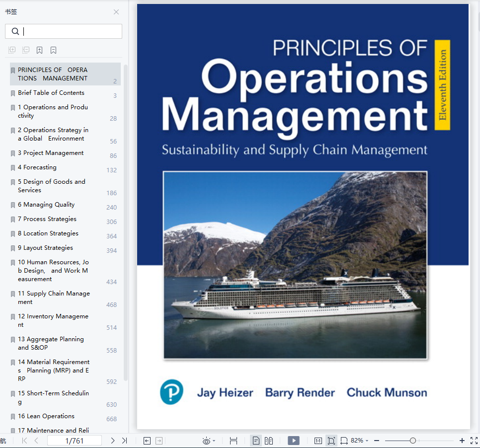Click author name Chuck Munson

click(387, 392)
